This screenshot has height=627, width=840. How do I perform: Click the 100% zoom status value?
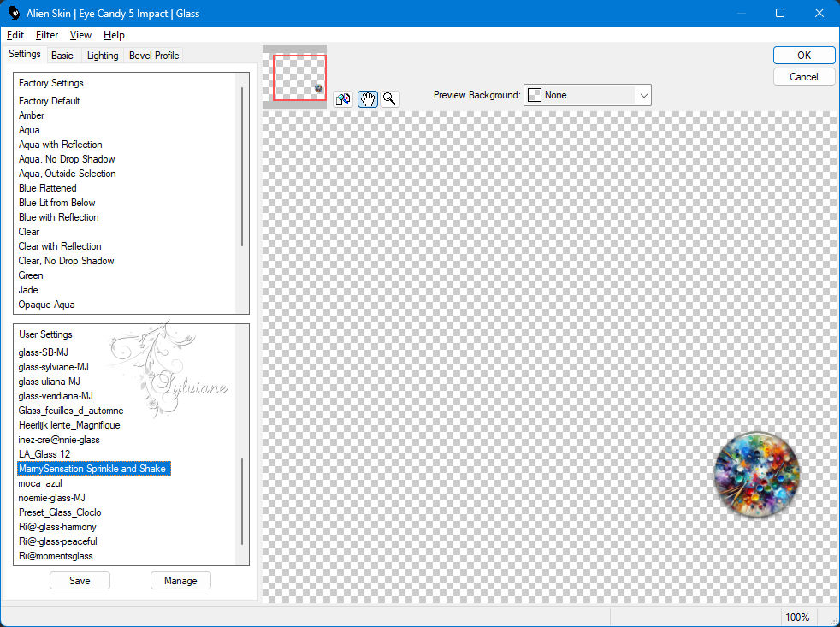pyautogui.click(x=797, y=617)
